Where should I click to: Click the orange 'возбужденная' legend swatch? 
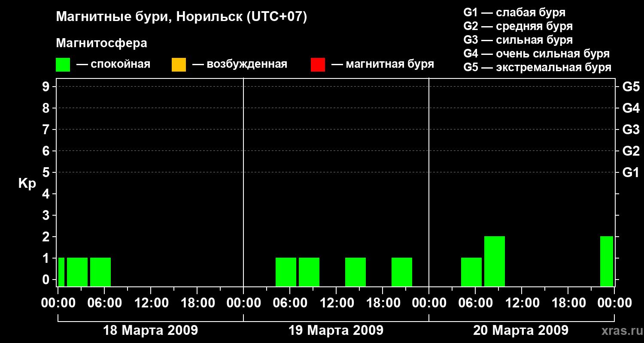[x=179, y=65]
